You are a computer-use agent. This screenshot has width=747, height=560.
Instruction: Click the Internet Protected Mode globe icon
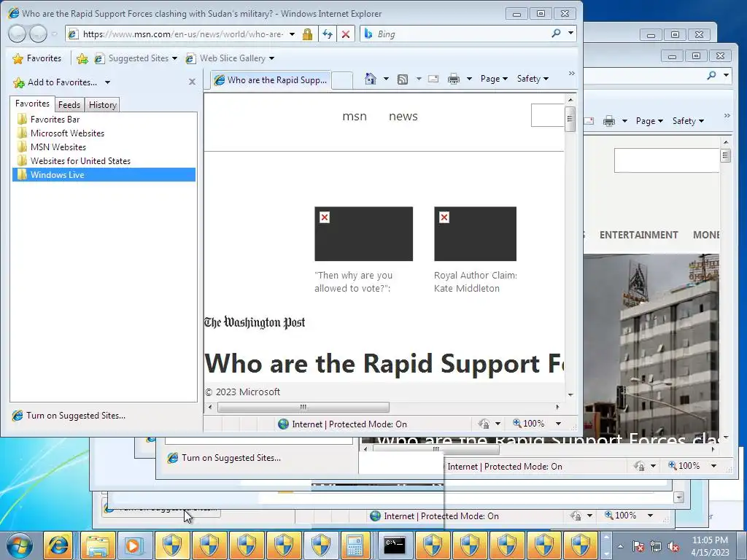click(x=284, y=424)
